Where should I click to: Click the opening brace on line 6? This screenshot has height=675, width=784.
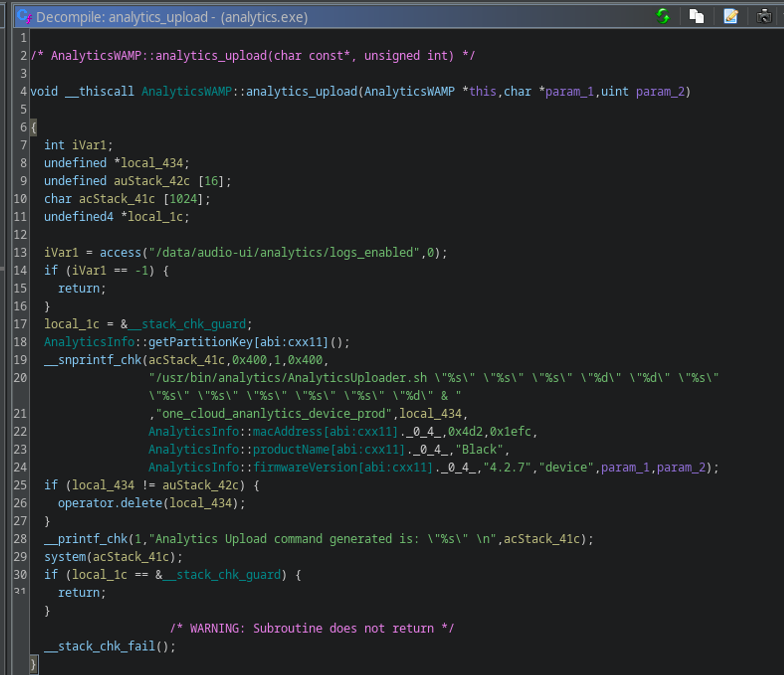[x=34, y=127]
